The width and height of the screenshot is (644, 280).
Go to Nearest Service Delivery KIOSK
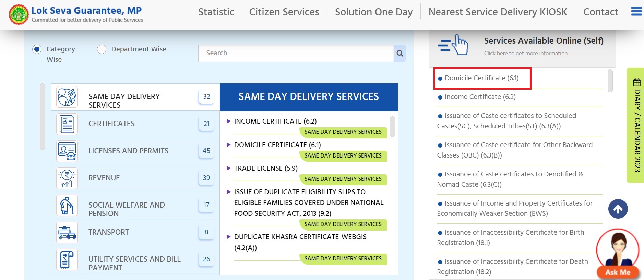pyautogui.click(x=498, y=12)
